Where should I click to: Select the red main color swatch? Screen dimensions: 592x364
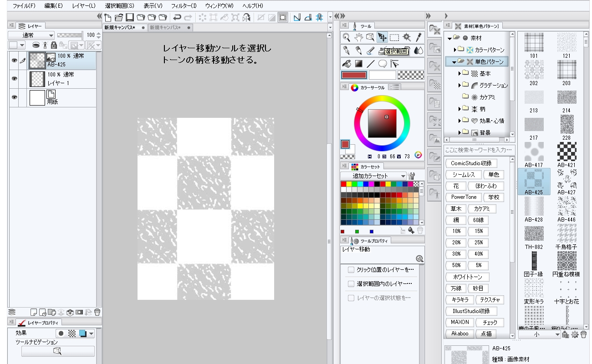[353, 75]
